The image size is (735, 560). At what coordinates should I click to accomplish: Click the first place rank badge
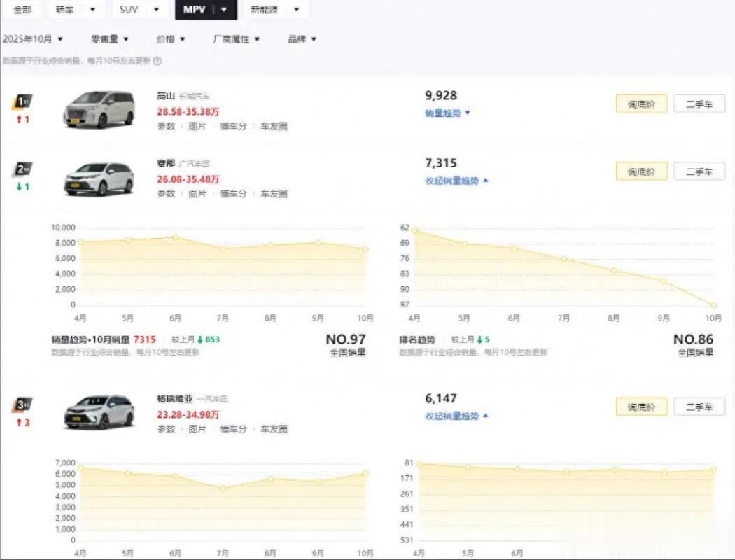pyautogui.click(x=22, y=102)
